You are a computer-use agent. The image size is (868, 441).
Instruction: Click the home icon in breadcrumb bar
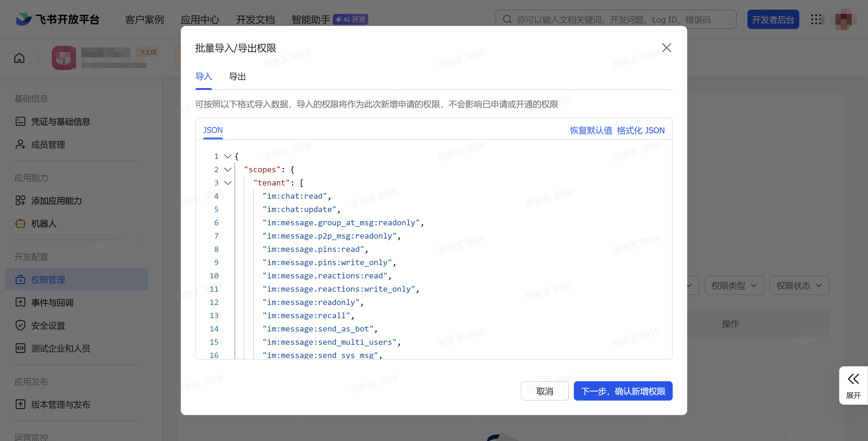point(19,58)
